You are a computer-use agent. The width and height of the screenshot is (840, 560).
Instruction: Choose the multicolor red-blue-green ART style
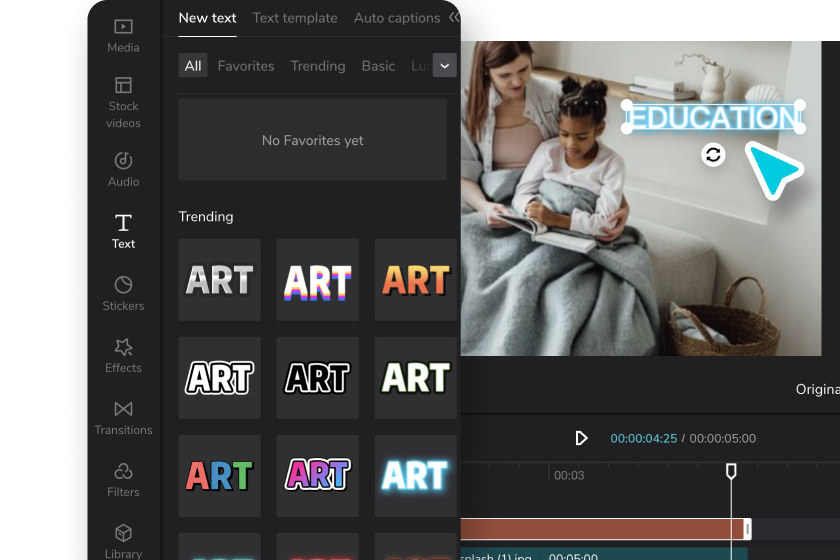(x=220, y=476)
